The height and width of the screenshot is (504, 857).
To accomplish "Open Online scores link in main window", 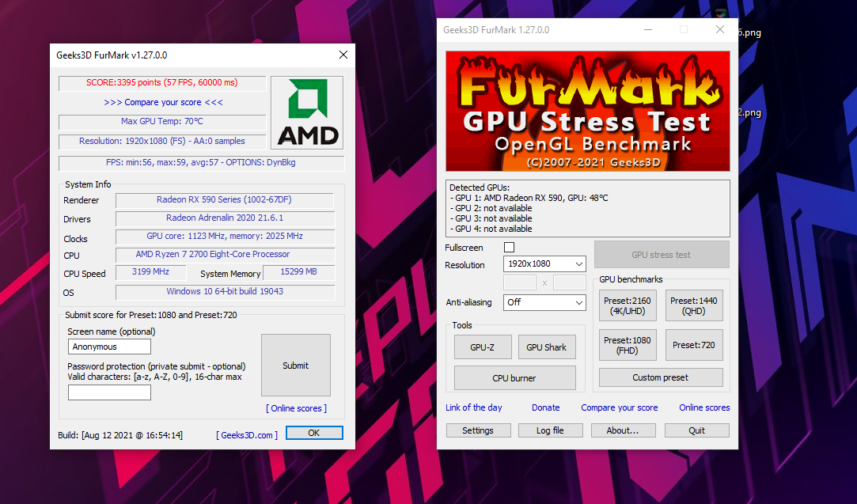I will coord(704,407).
